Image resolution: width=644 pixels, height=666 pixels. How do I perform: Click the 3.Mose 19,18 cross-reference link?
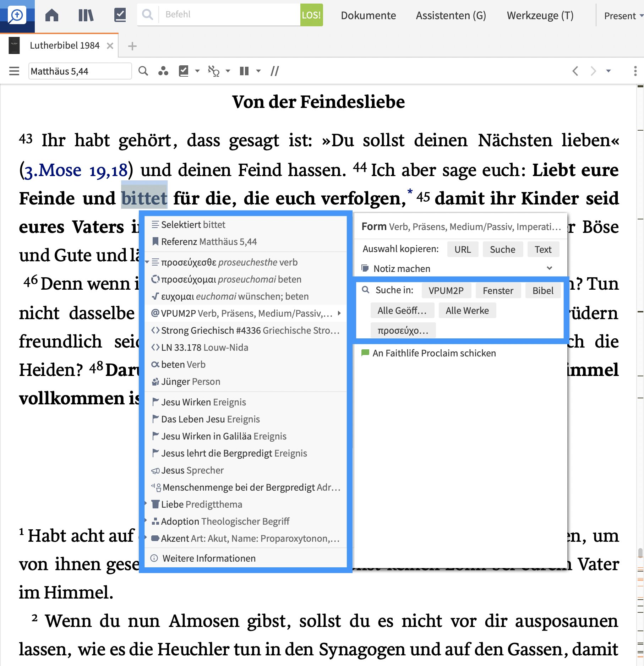pos(75,170)
